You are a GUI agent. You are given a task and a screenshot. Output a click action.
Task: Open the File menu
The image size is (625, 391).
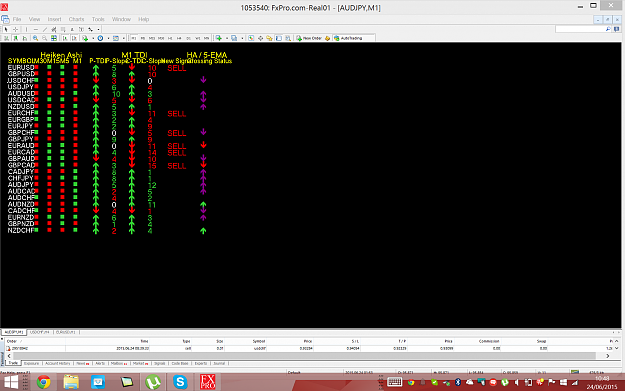(x=17, y=19)
